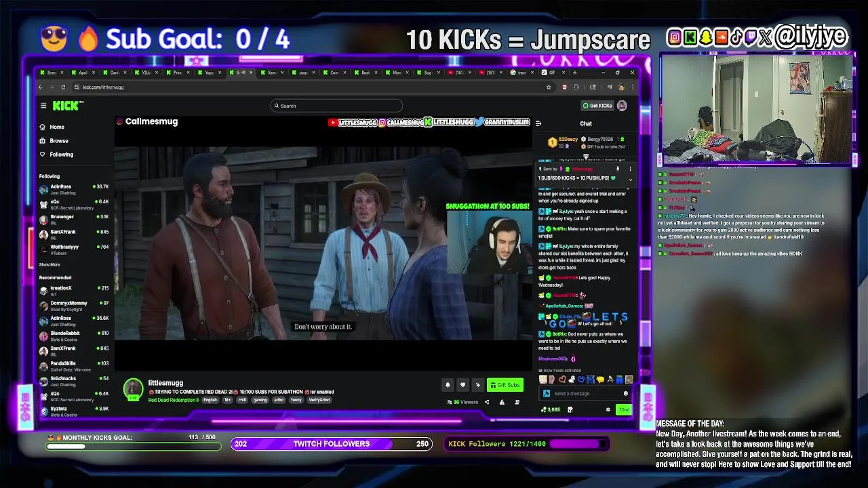The width and height of the screenshot is (868, 488).
Task: Toggle follow heart for littlesmugg
Action: [x=462, y=385]
